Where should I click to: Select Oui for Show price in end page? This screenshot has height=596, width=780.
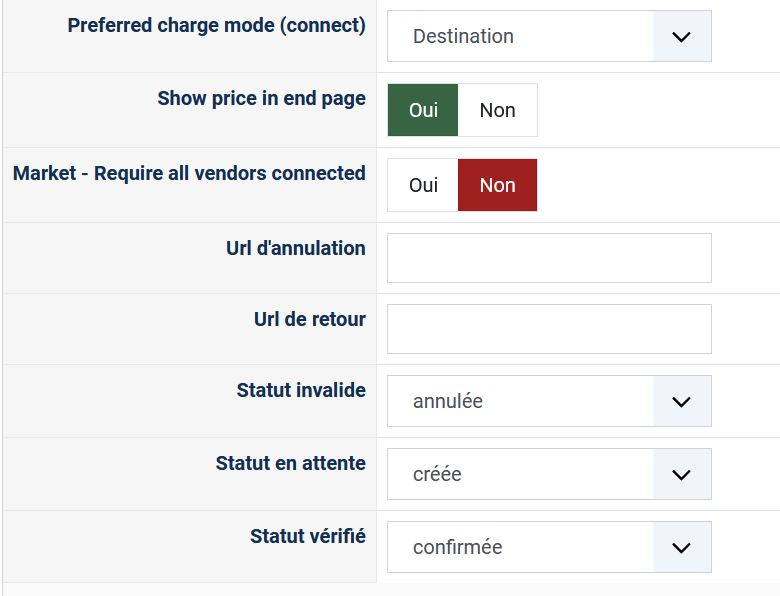tap(423, 110)
